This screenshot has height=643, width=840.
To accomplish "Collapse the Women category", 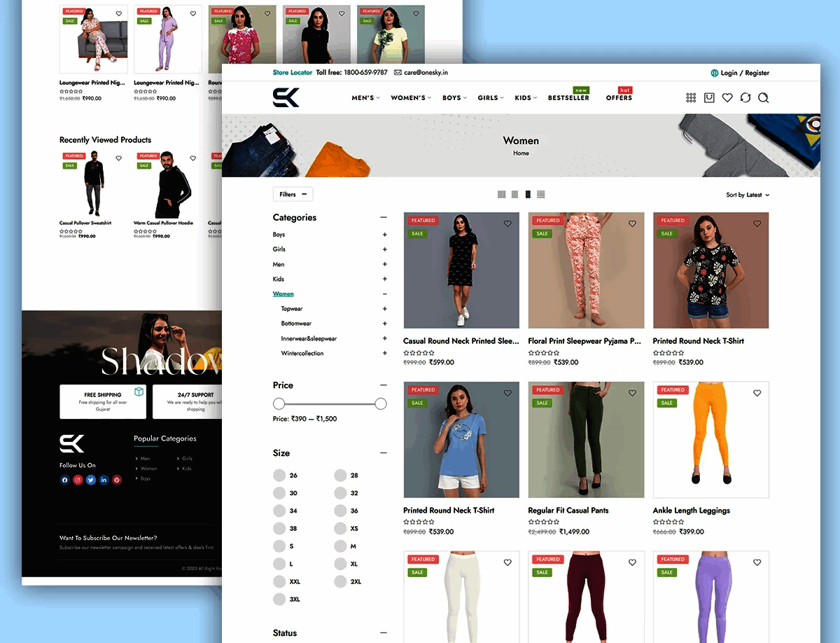I will (x=384, y=294).
